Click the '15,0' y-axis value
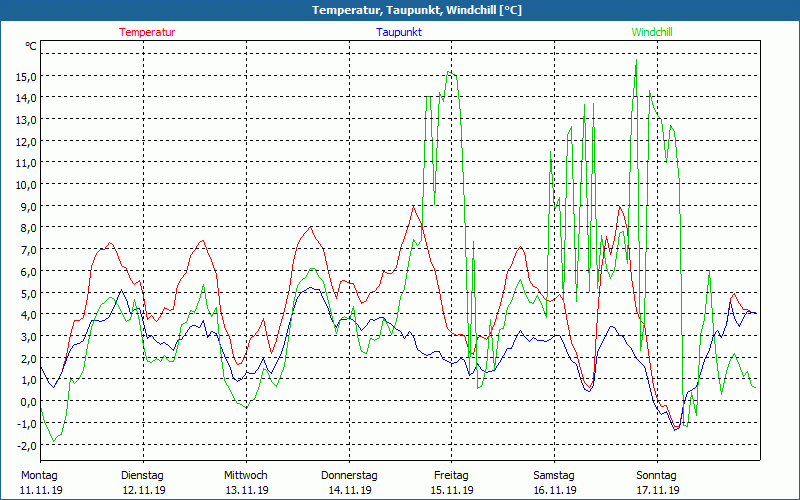The width and height of the screenshot is (800, 500). 26,77
